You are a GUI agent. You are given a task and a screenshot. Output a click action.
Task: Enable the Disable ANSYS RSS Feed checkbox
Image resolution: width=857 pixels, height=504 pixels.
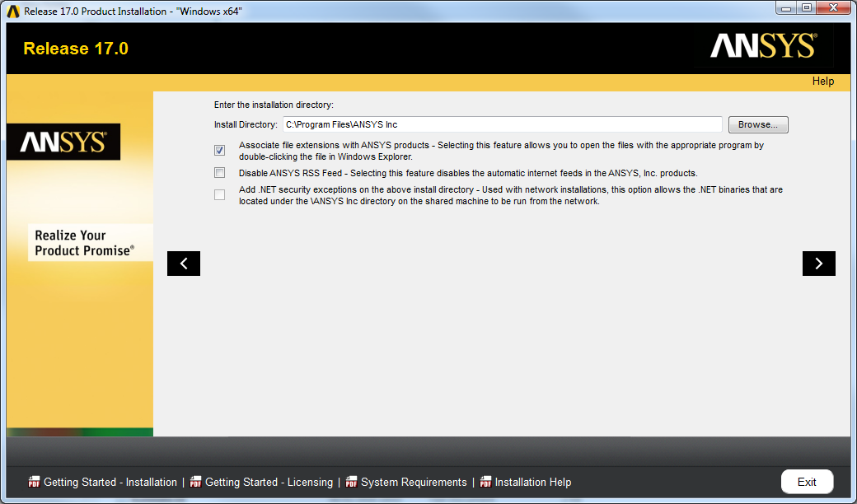coord(219,173)
